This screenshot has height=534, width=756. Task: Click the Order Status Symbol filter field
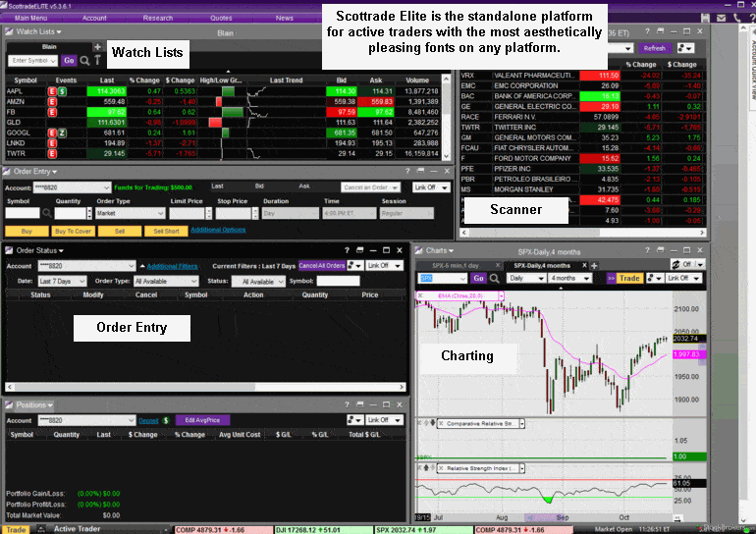click(338, 281)
